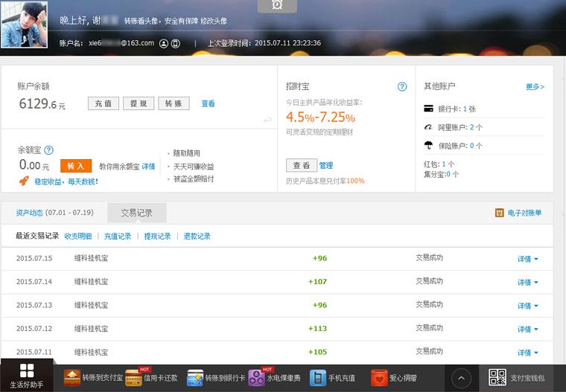Expand the bottom bar up-arrow button
Image resolution: width=566 pixels, height=392 pixels.
[461, 379]
